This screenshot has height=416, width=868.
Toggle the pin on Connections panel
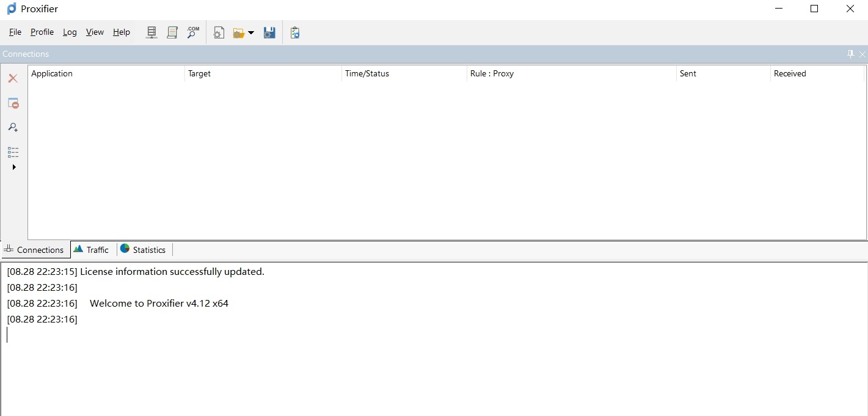850,54
